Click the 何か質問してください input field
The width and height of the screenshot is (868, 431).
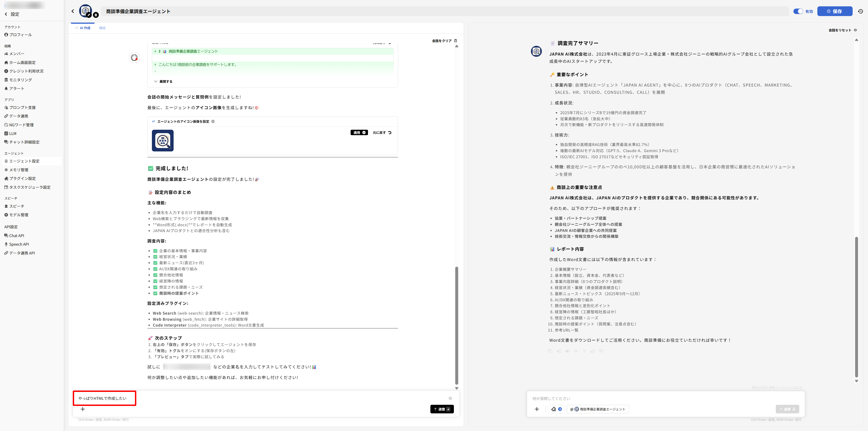pyautogui.click(x=640, y=398)
